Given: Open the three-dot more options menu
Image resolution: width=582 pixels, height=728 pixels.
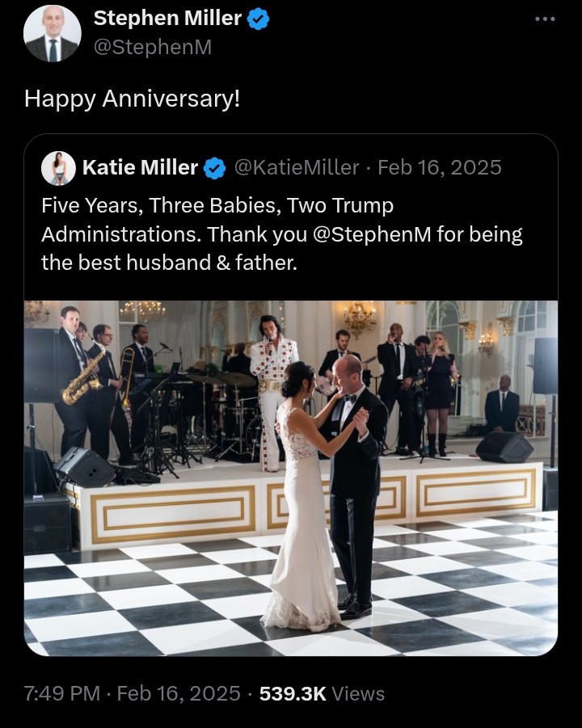Looking at the screenshot, I should (x=546, y=19).
